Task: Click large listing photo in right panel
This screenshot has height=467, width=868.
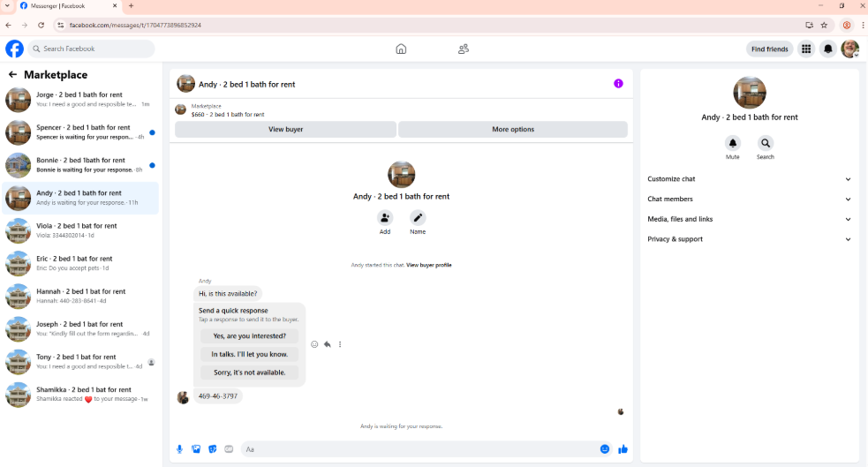Action: (750, 93)
